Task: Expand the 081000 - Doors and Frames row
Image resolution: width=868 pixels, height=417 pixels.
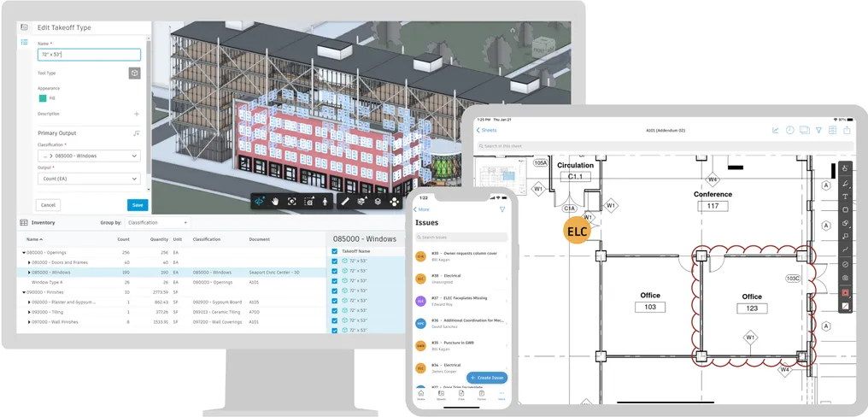Action: tap(29, 262)
